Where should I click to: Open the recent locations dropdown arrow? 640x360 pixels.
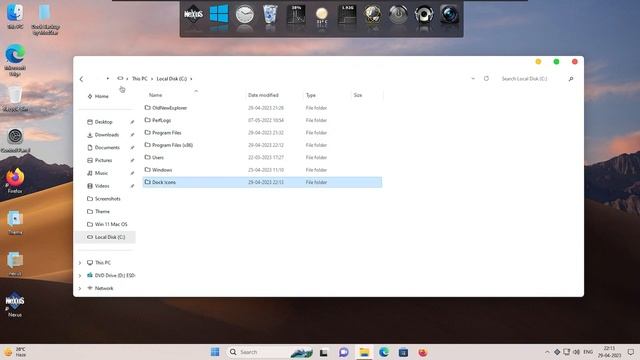(108, 78)
